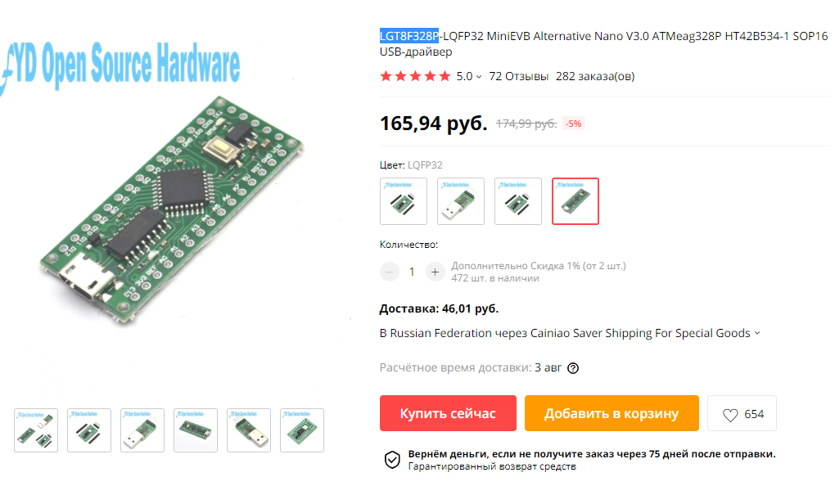Open the fourth gallery thumbnail of green board

click(x=196, y=430)
